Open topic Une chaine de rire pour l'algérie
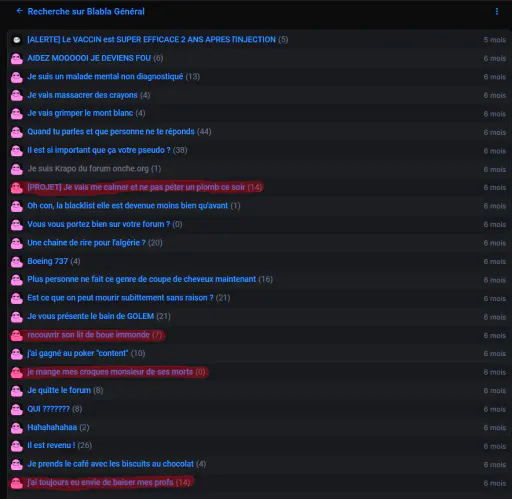The image size is (512, 499). (x=87, y=243)
